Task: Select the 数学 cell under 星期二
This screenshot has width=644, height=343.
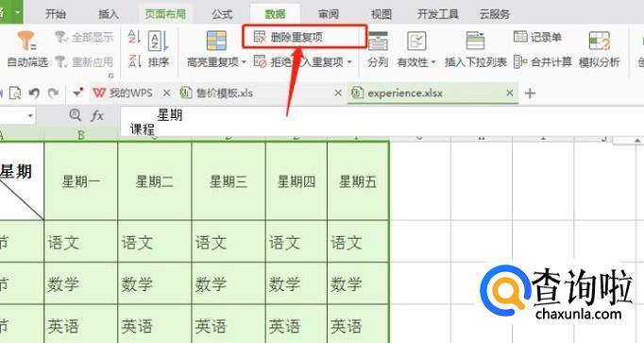Action: click(x=155, y=283)
